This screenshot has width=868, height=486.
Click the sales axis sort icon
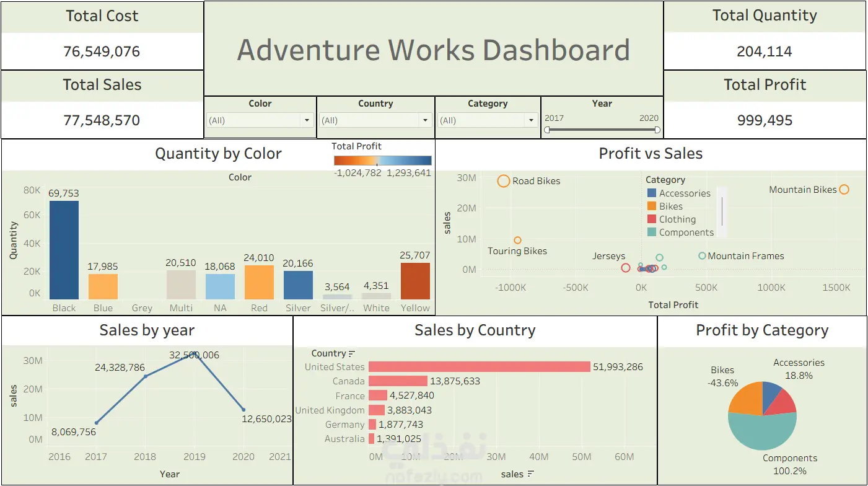point(531,474)
